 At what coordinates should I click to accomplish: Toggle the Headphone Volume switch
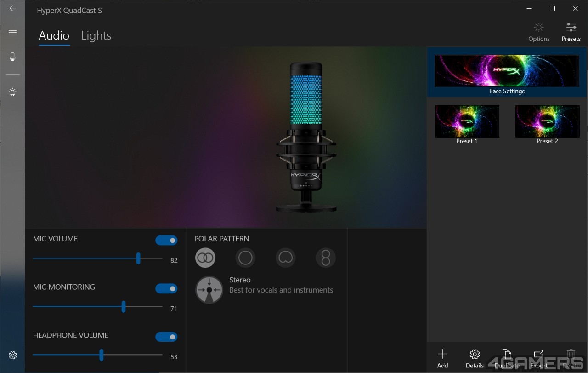pos(166,337)
